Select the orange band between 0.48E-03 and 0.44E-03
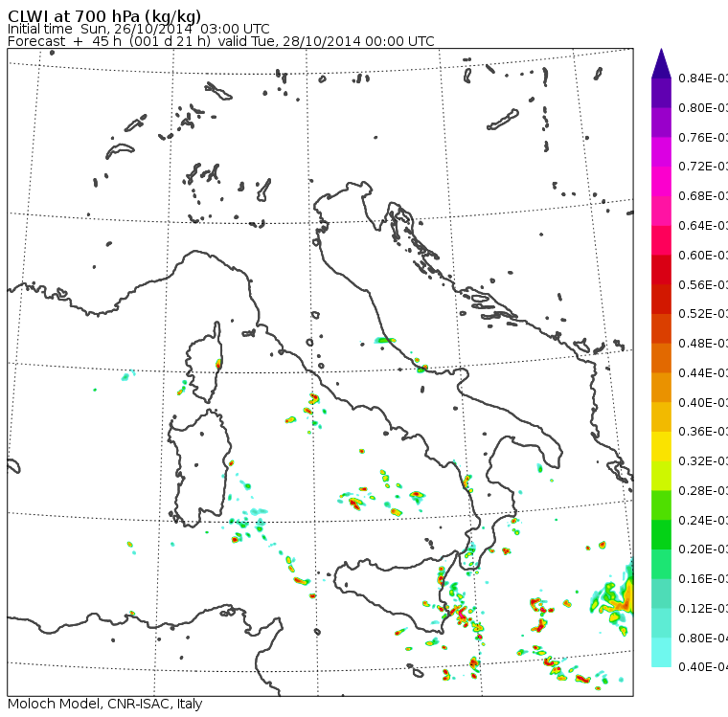The height and width of the screenshot is (717, 728). 661,358
